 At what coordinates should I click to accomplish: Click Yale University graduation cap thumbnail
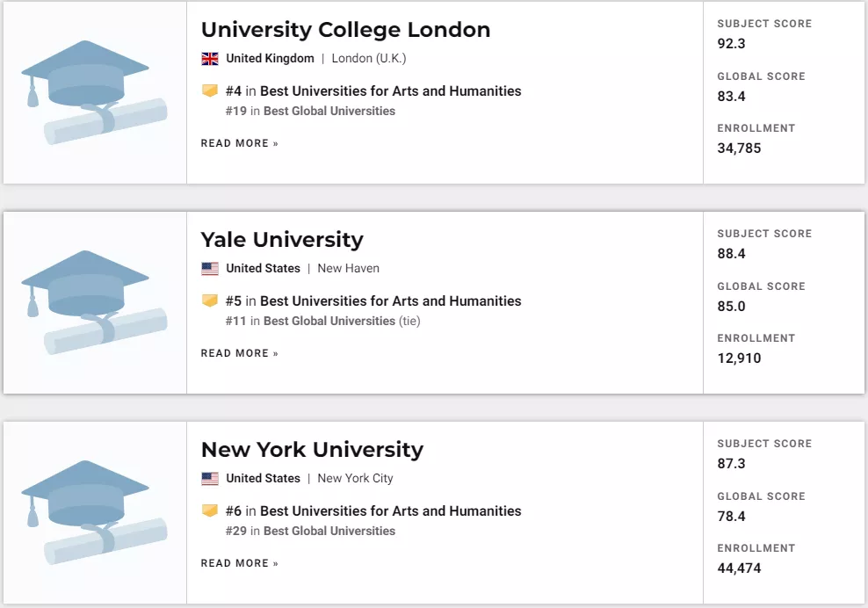[95, 302]
